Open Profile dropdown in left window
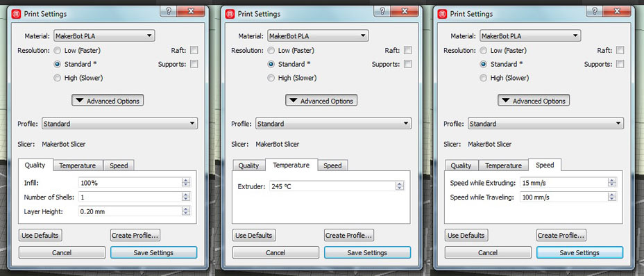Image resolution: width=644 pixels, height=276 pixels. (x=120, y=123)
